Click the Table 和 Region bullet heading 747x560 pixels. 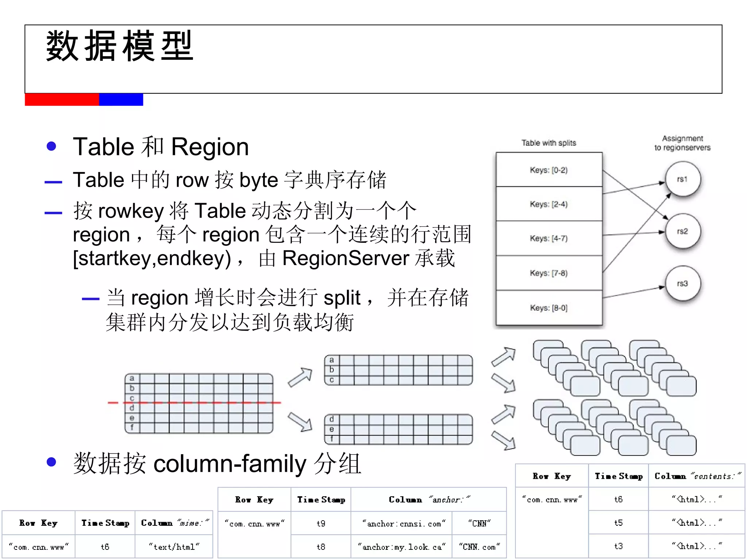tap(160, 147)
